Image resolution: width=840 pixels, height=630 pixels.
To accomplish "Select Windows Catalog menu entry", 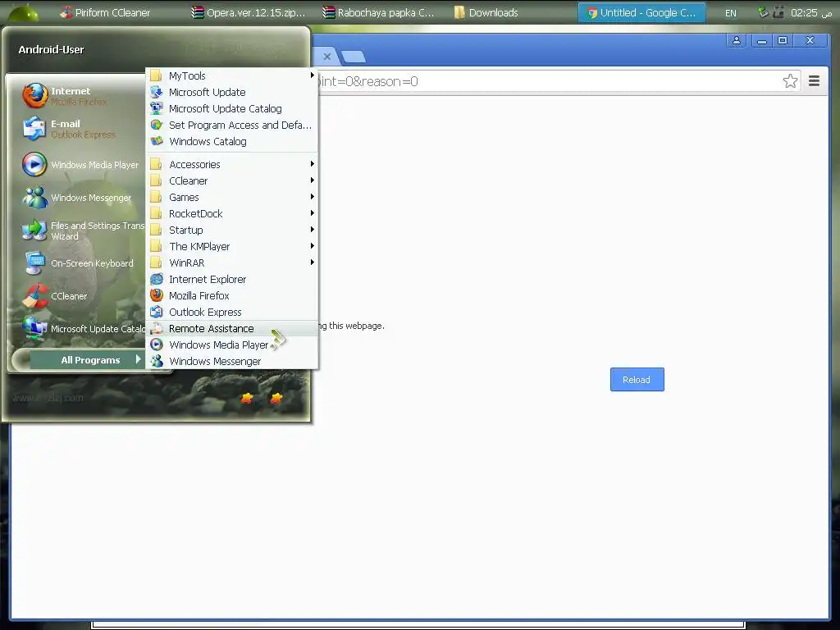I will [232, 141].
